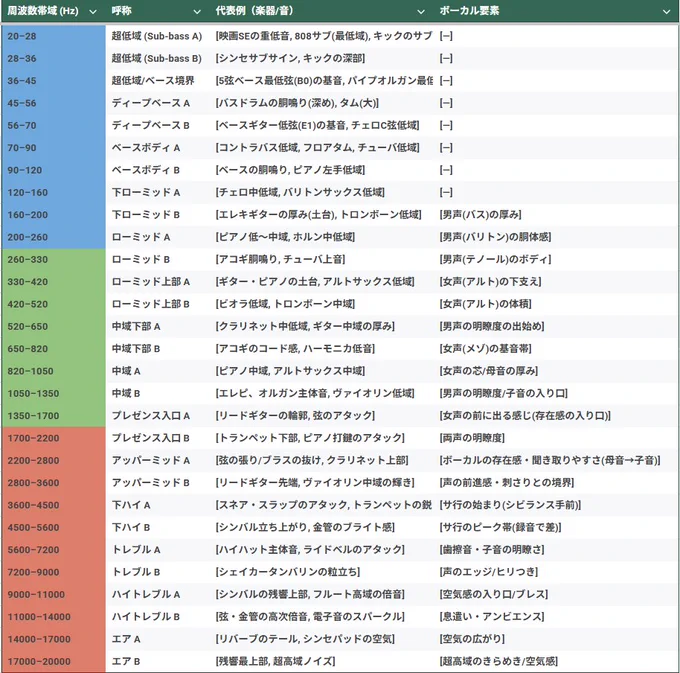This screenshot has height=673, width=680.
Task: Click the エア A cell
Action: click(158, 639)
